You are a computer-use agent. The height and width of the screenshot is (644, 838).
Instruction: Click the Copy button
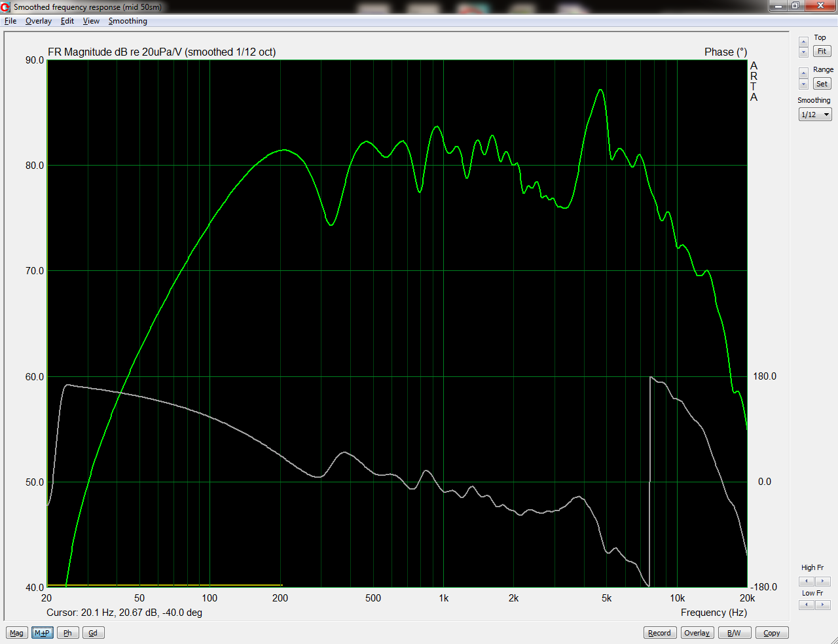[772, 633]
